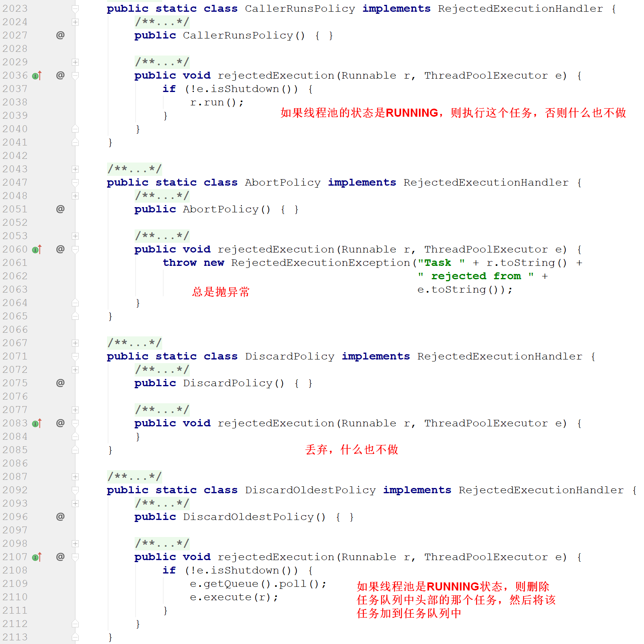Screen dimensions: 644x644
Task: Click the @ annotation marker on line 2027
Action: point(60,35)
